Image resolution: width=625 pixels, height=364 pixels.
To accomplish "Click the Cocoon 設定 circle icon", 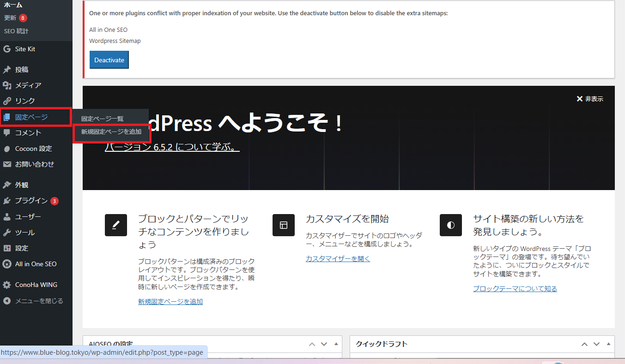I will 7,149.
